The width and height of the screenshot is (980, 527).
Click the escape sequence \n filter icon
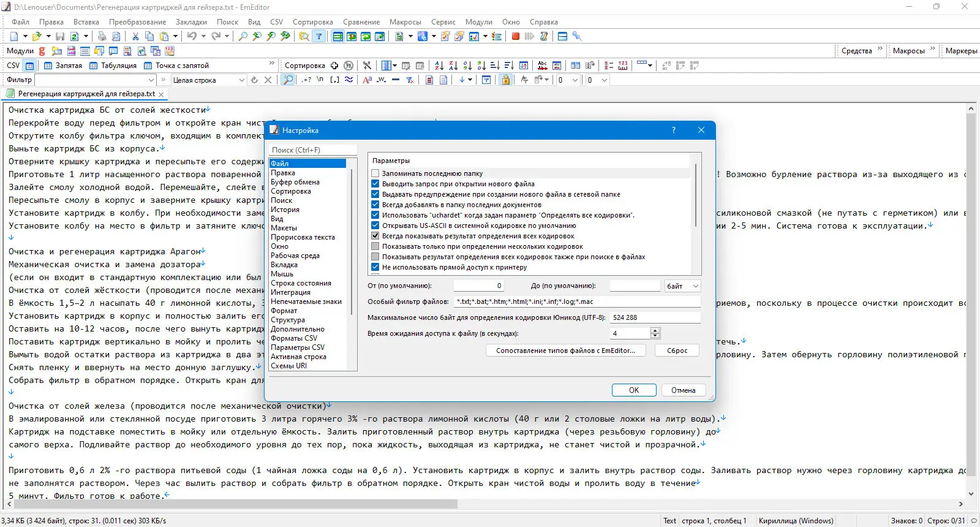(320, 80)
